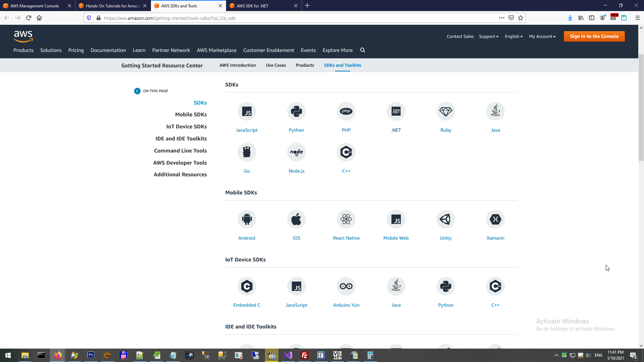The image size is (644, 362).
Task: Collapse the On This Page sidebar chevron
Action: point(137,91)
